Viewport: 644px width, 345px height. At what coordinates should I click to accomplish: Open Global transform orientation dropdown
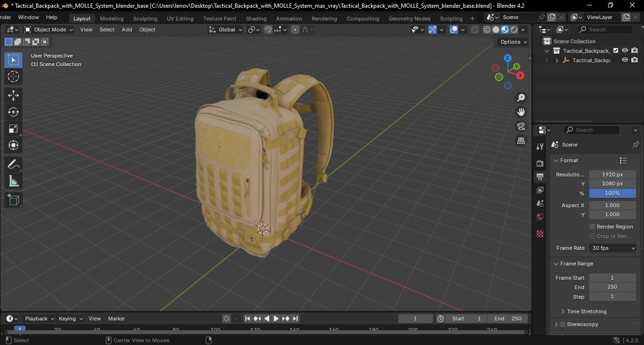(x=225, y=30)
